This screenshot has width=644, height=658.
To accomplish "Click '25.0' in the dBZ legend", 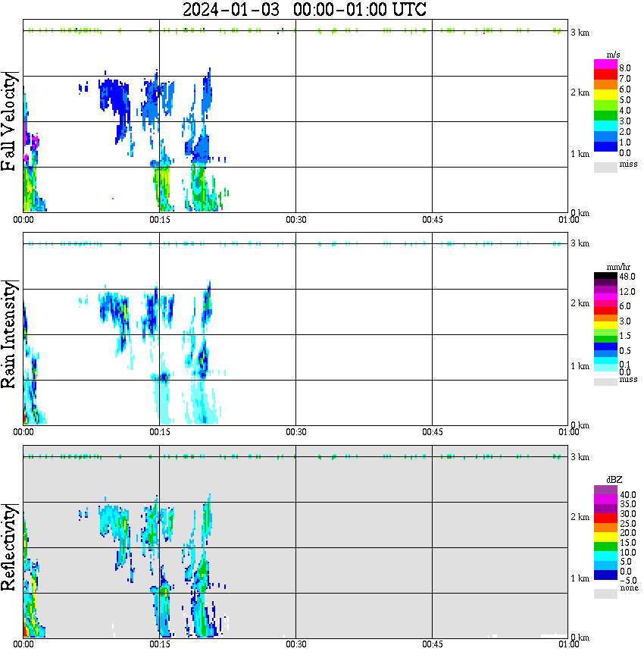I will click(627, 524).
